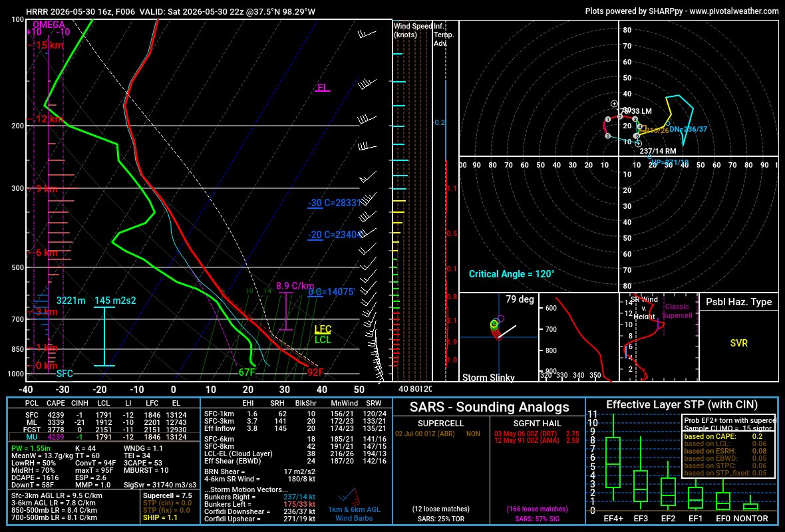
Task: Click the Classic Supercell label
Action: click(x=677, y=311)
